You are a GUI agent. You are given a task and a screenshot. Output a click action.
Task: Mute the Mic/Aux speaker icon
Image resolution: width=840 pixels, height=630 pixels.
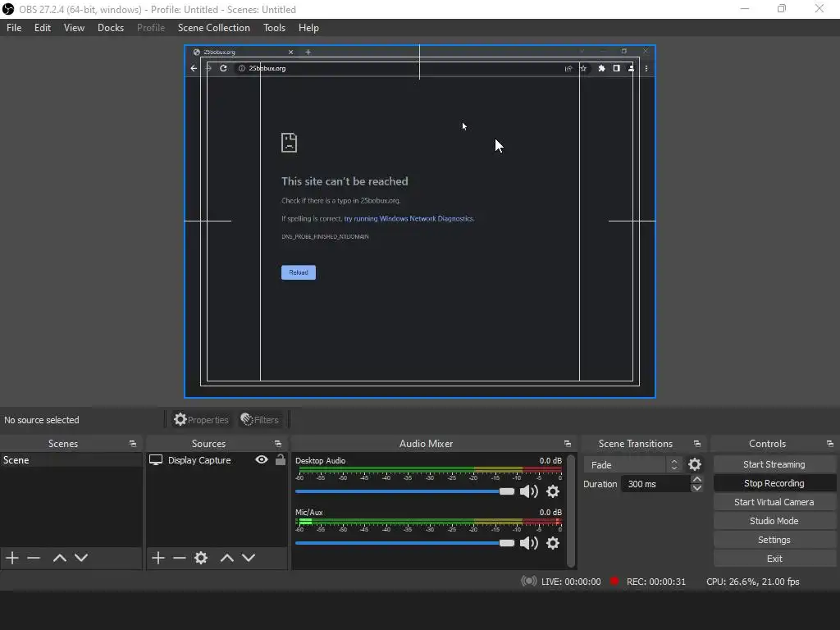pos(529,543)
